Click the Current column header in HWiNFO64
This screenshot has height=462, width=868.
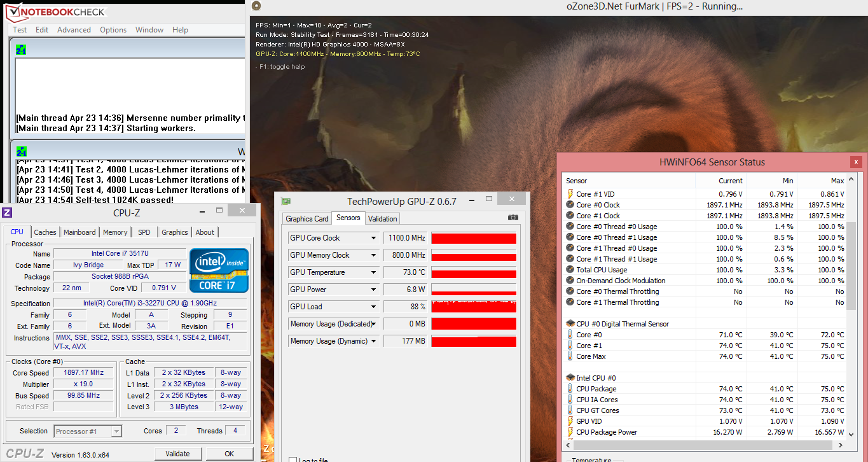tap(721, 181)
